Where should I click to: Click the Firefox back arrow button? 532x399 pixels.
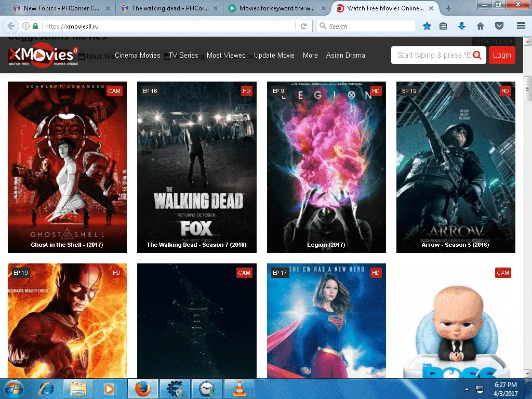click(x=11, y=26)
